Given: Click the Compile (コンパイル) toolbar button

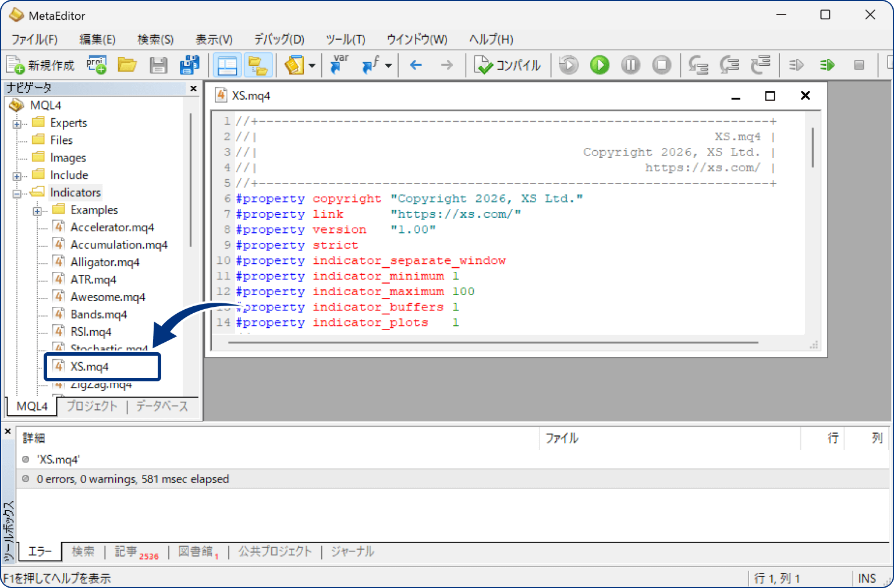Looking at the screenshot, I should [x=508, y=65].
